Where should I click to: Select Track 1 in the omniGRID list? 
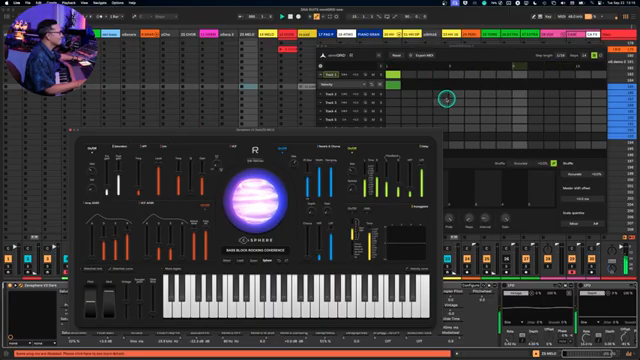330,75
